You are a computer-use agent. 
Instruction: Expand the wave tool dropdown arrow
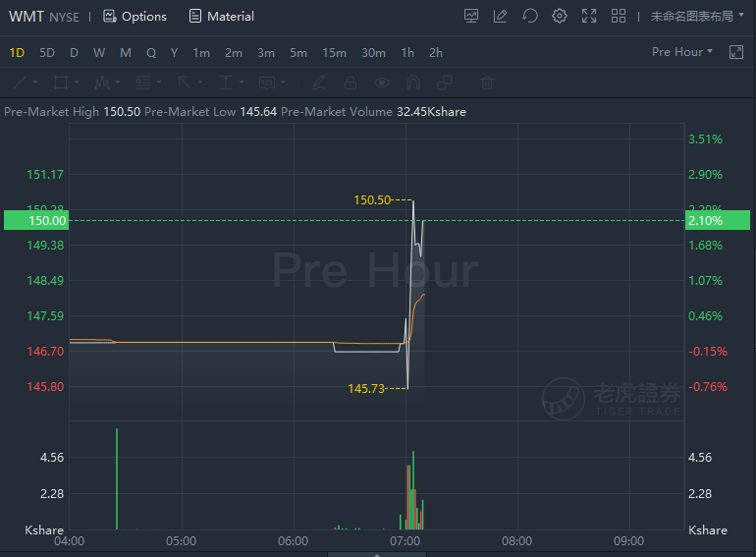[x=118, y=83]
